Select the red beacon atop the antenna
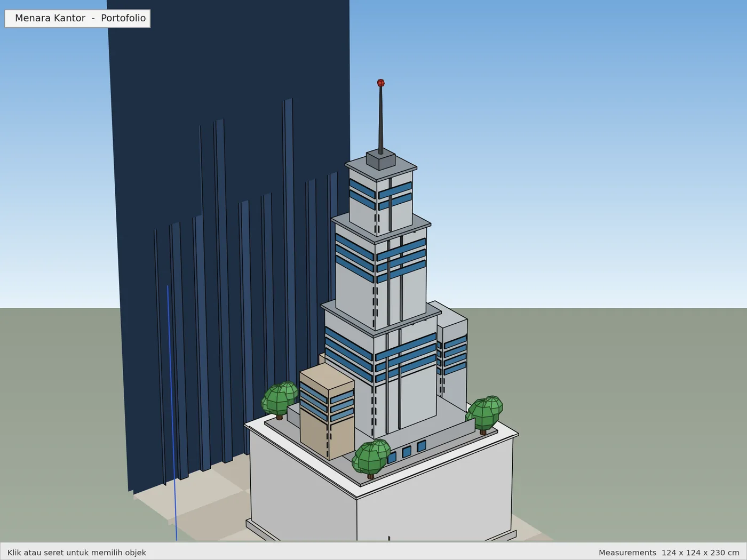The image size is (747, 560). 380,83
